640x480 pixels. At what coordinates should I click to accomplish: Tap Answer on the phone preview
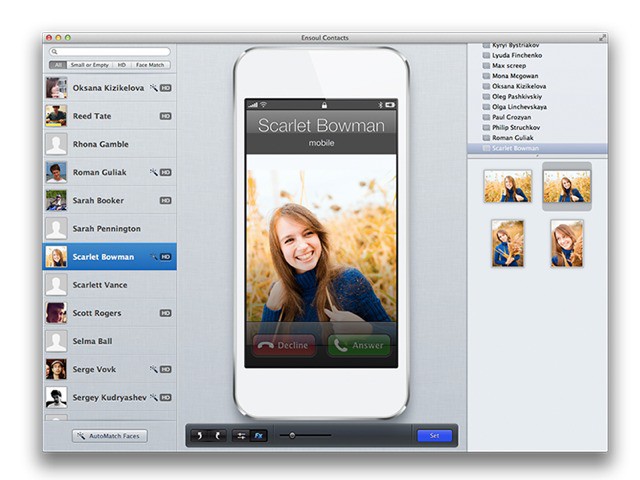[x=359, y=345]
